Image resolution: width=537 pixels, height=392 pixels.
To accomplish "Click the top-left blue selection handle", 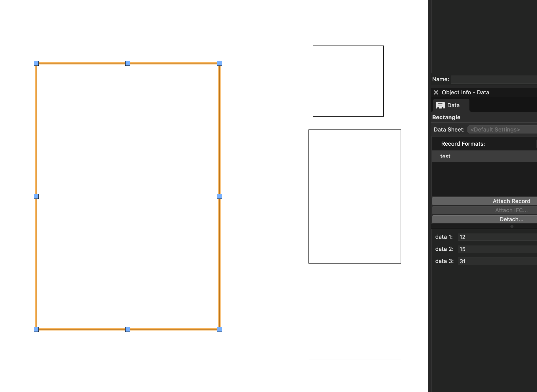I will 36,63.
